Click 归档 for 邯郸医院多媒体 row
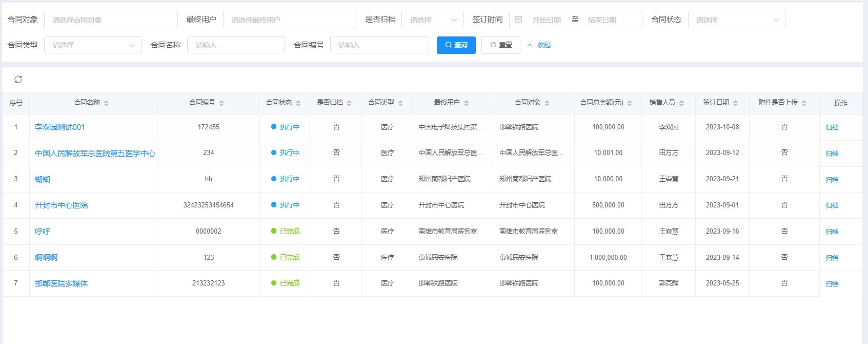 (832, 284)
